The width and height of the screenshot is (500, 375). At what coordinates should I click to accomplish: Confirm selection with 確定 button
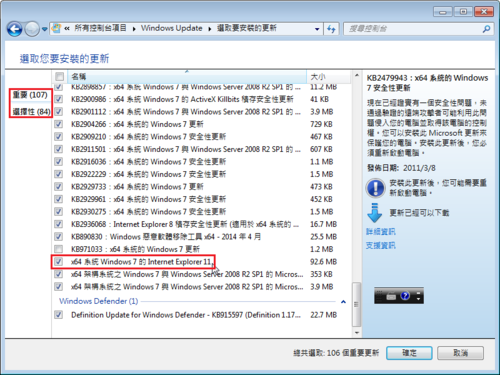409,353
